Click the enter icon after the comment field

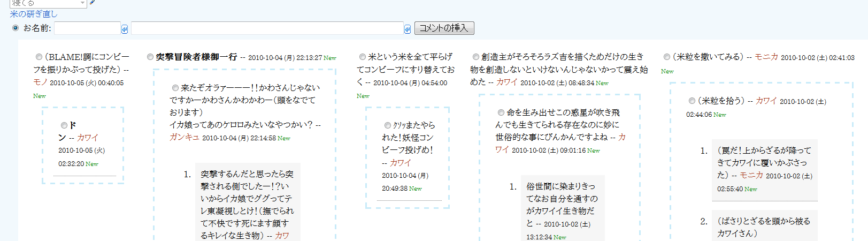click(408, 29)
